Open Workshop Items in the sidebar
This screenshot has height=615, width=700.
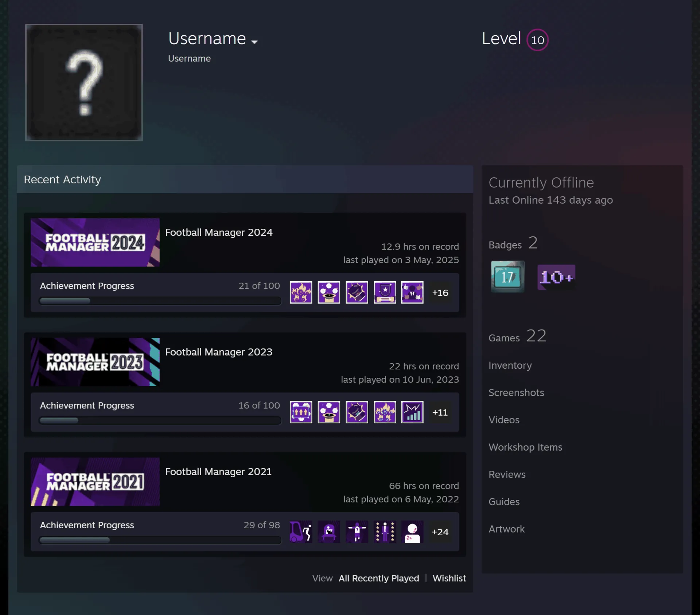(525, 447)
